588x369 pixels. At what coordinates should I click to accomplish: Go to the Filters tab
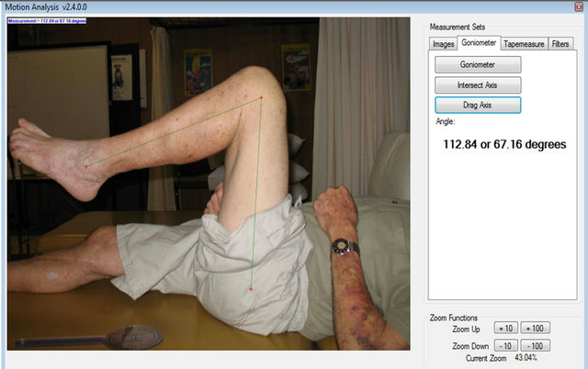560,42
